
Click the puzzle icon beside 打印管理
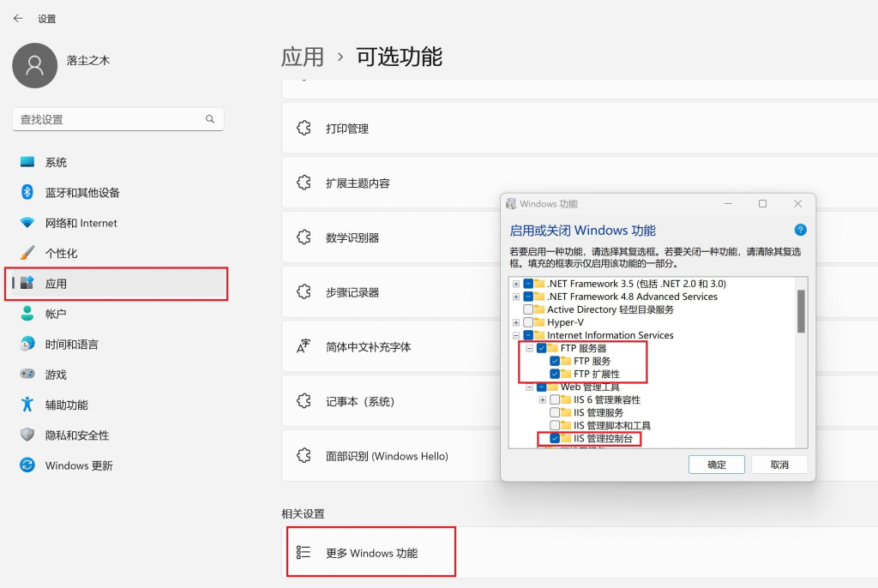(304, 129)
